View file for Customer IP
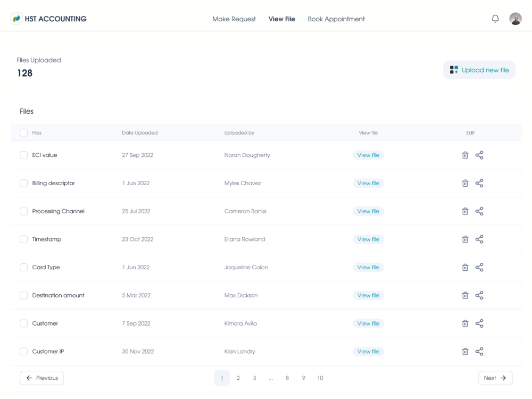 (368, 352)
